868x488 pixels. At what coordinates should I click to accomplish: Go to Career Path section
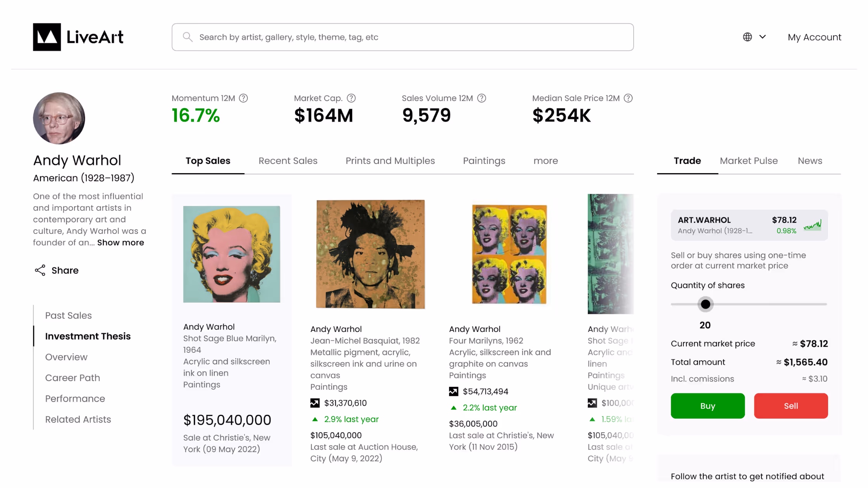72,378
